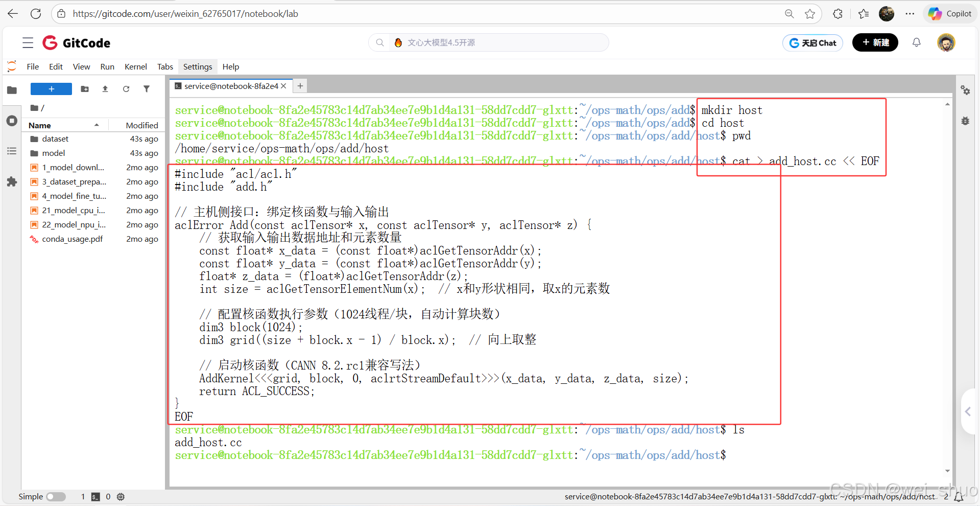Click the blue new launcher button
The height and width of the screenshot is (506, 980).
coord(51,89)
